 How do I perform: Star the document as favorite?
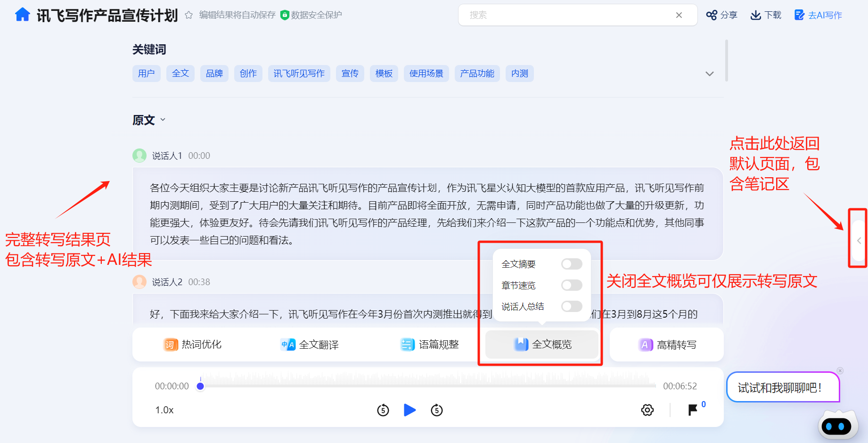click(188, 15)
